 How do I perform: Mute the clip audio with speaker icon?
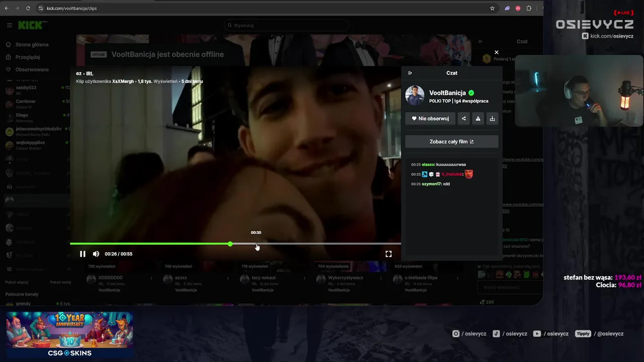pyautogui.click(x=96, y=254)
